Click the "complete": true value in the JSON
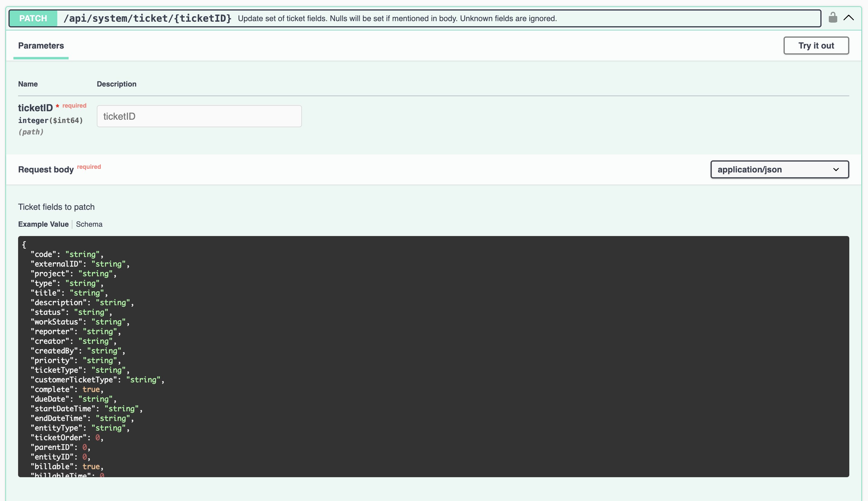 91,389
